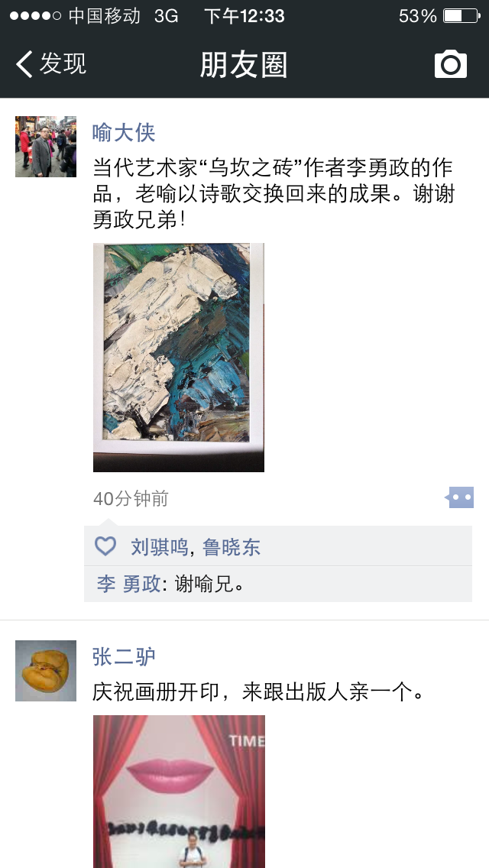Open commenter 李 勇政's profile
The height and width of the screenshot is (868, 489).
click(128, 584)
